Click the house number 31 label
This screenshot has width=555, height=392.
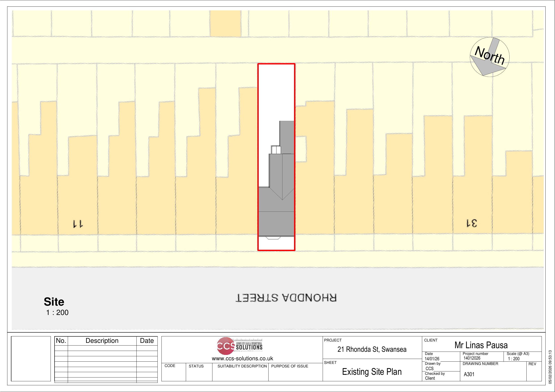pyautogui.click(x=472, y=223)
